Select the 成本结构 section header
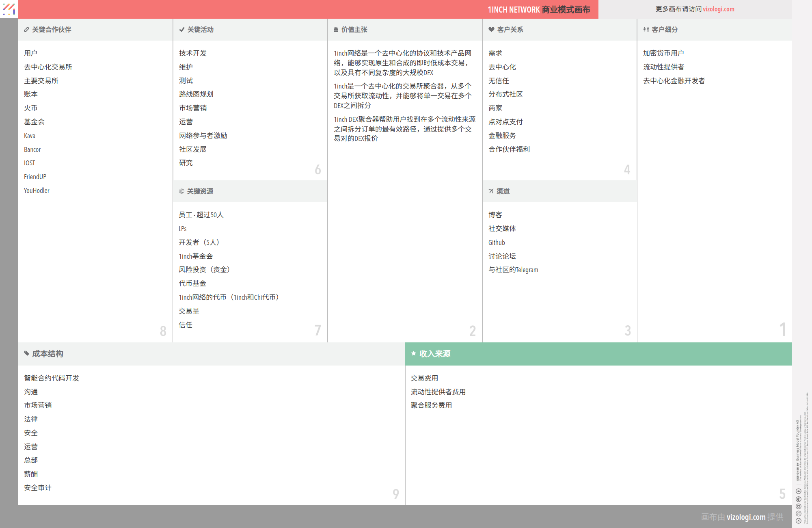 click(x=48, y=354)
